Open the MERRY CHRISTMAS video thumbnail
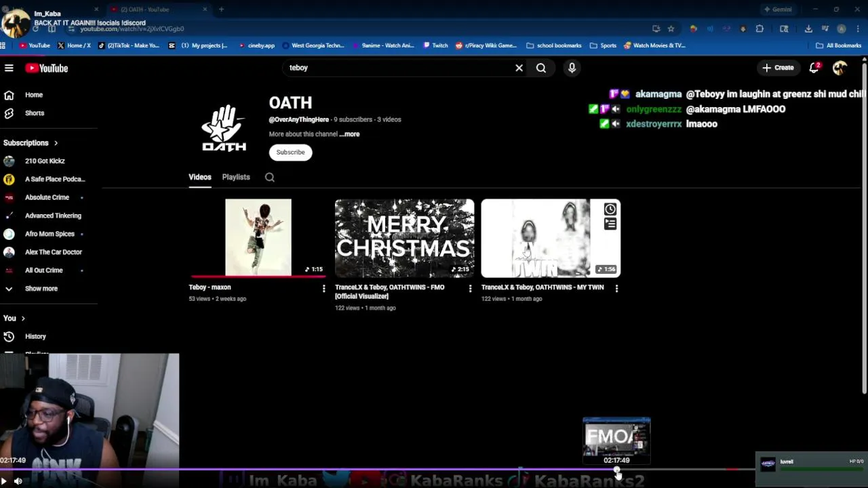 point(405,238)
